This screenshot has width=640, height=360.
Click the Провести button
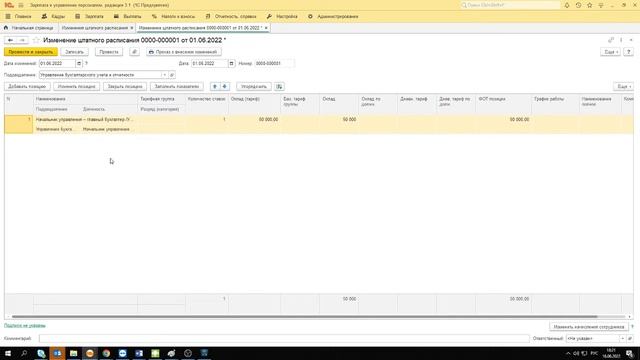109,52
